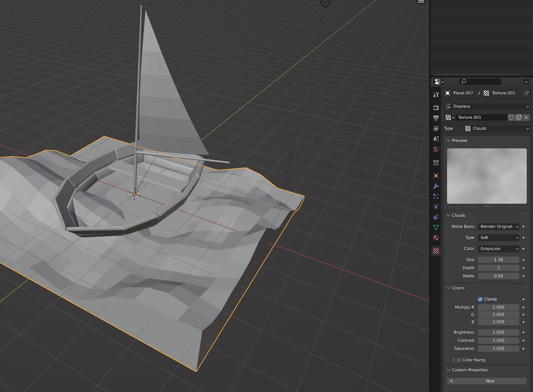
Task: Enable the Color Ramp checkbox
Action: click(x=459, y=360)
